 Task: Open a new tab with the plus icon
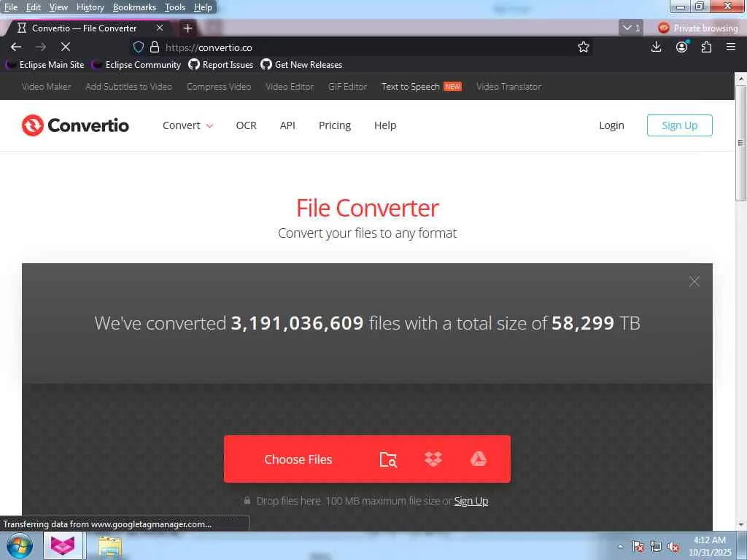pyautogui.click(x=187, y=28)
